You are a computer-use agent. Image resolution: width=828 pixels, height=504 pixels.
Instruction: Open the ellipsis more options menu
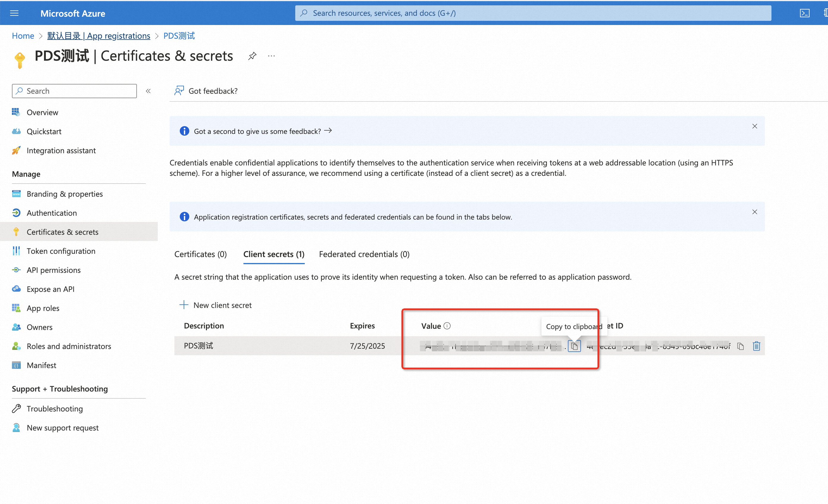coord(271,56)
